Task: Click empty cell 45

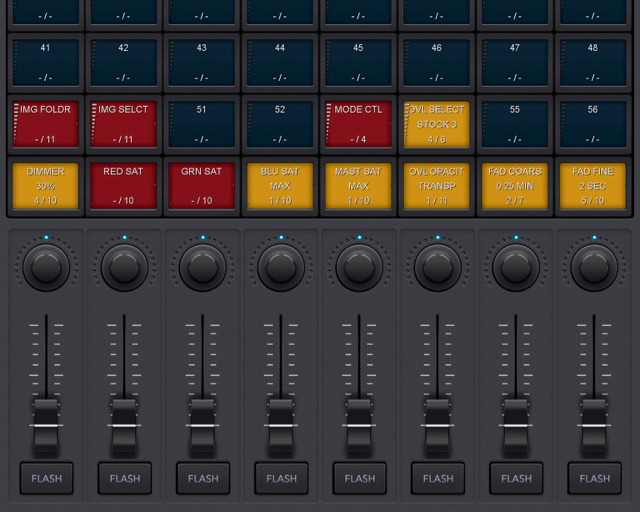Action: [x=358, y=62]
